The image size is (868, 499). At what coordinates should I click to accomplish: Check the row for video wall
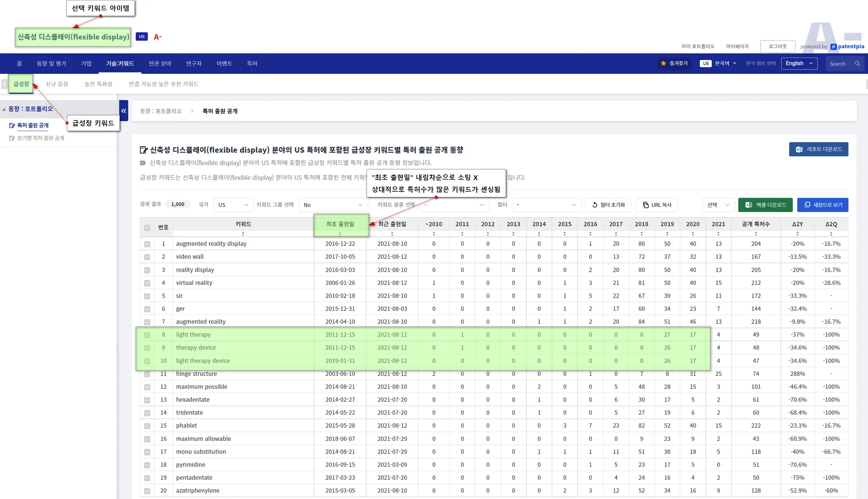point(147,257)
